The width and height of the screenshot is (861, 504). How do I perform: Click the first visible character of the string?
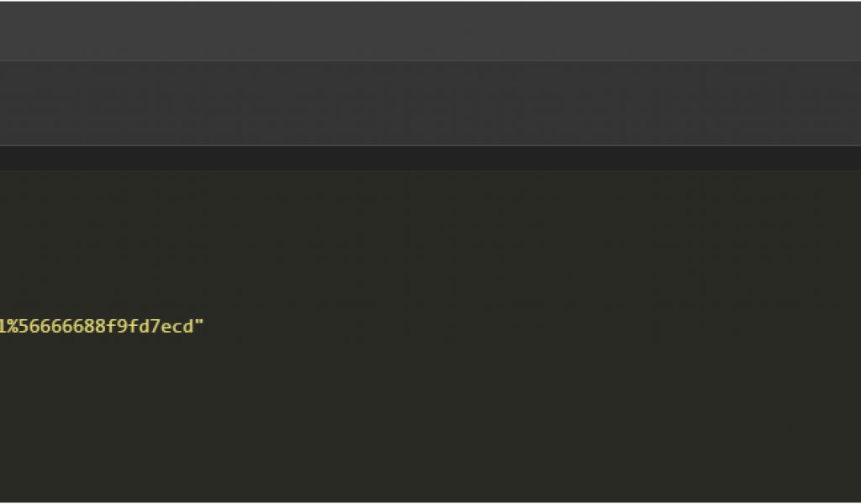point(3,326)
